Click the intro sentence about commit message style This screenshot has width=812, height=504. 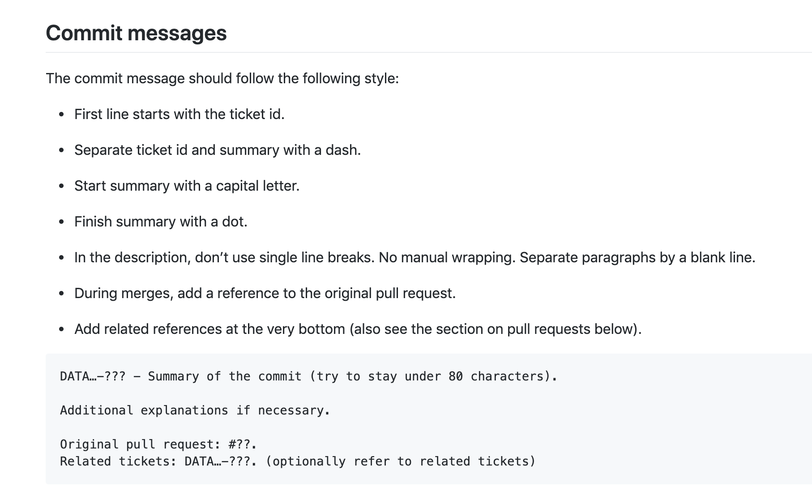point(222,78)
